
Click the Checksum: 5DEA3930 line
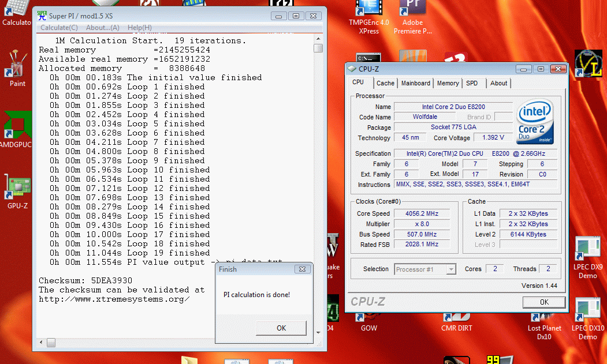click(85, 280)
